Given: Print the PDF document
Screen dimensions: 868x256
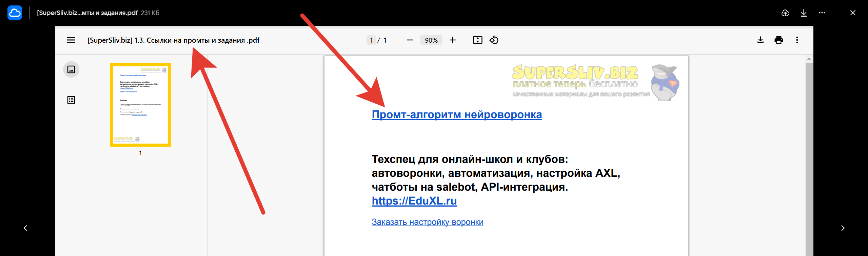Looking at the screenshot, I should pyautogui.click(x=779, y=40).
